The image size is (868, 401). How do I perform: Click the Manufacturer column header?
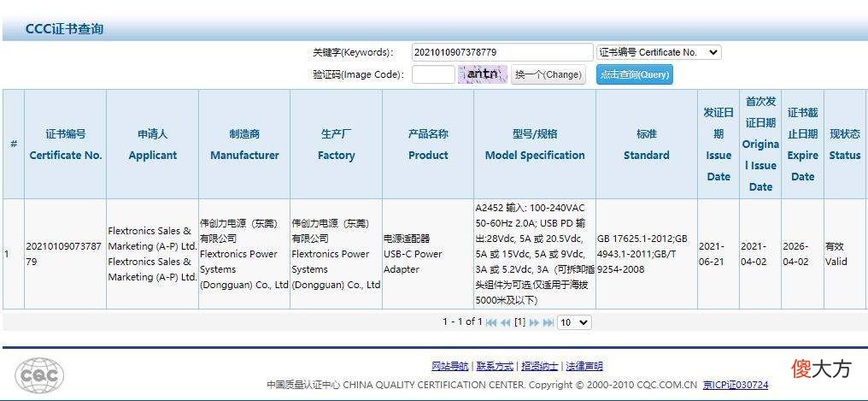click(244, 144)
